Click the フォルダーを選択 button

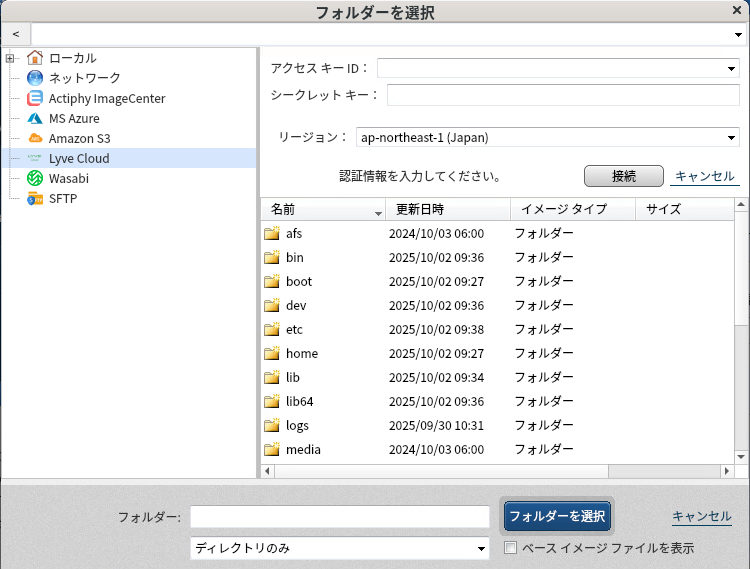557,516
